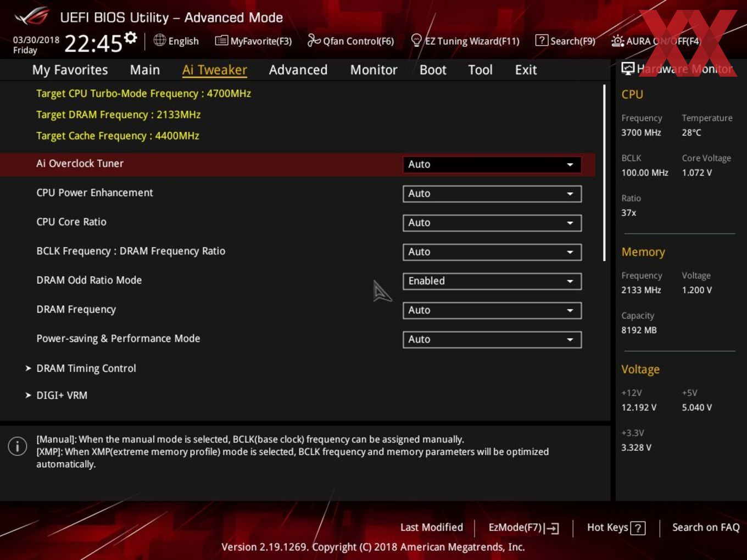Click the Hardware Monitor screen icon
Screen dimensions: 747x560
(627, 69)
